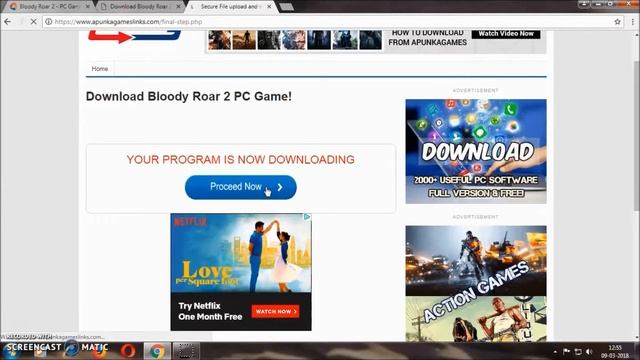Bookmark this page with the star icon
Screen dimensions: 640x360
point(617,22)
